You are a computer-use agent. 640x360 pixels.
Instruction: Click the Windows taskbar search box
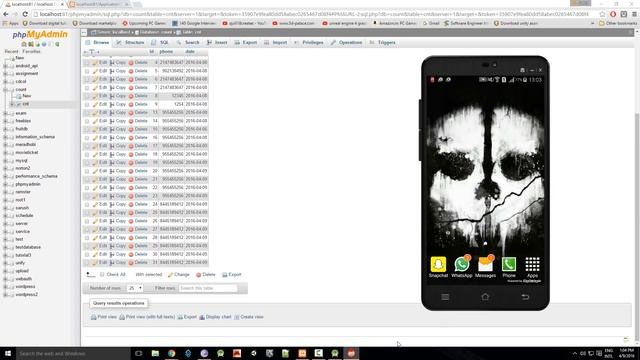(73, 353)
